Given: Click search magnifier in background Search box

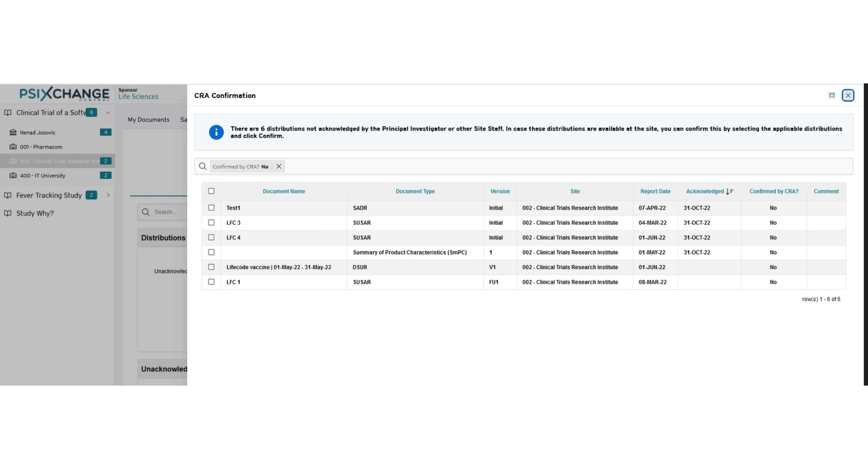Looking at the screenshot, I should (146, 212).
